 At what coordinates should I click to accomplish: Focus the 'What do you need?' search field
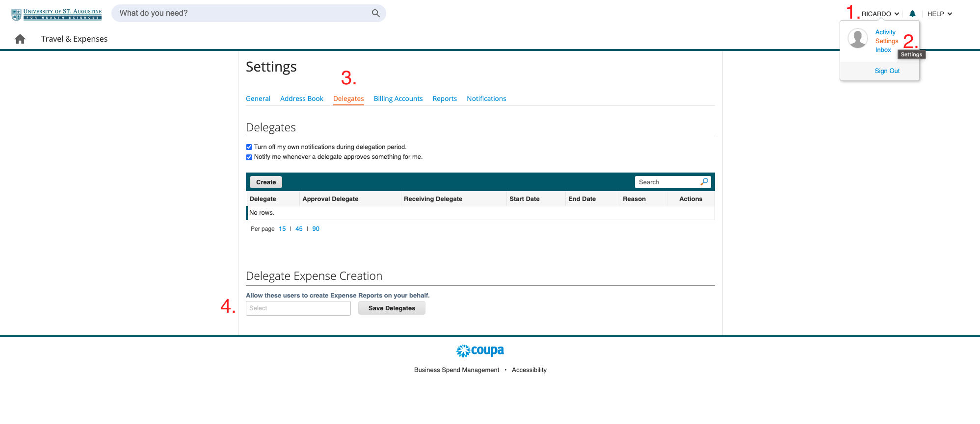pyautogui.click(x=243, y=13)
